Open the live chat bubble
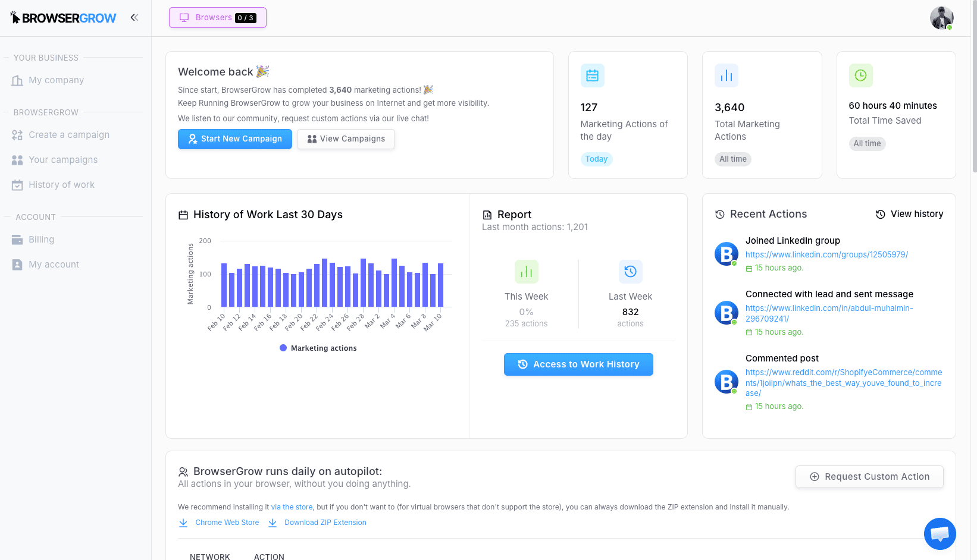Viewport: 977px width, 560px height. (940, 534)
